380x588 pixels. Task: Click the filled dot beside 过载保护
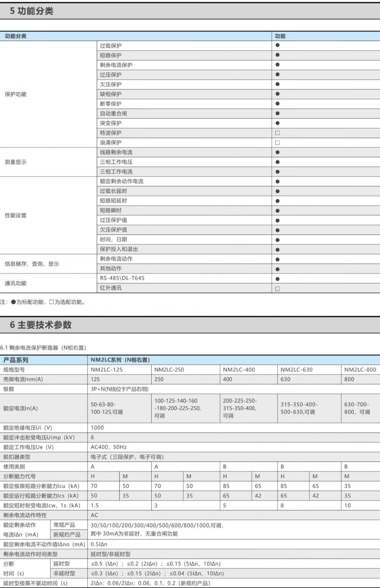[278, 45]
